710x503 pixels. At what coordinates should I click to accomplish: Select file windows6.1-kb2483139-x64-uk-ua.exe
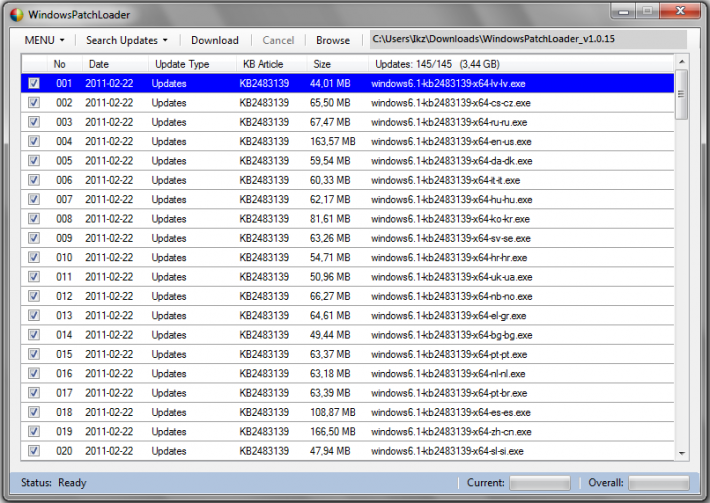(x=451, y=277)
